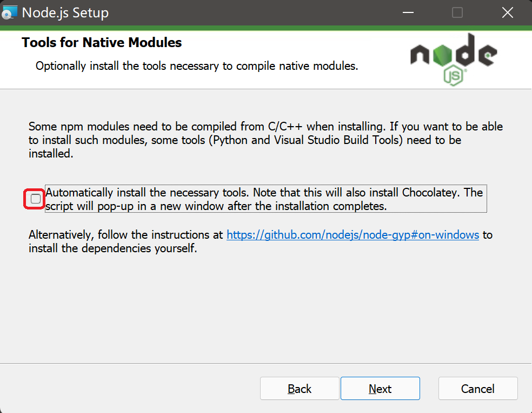Minimize the Node.js Setup window
The width and height of the screenshot is (532, 413).
pos(407,12)
